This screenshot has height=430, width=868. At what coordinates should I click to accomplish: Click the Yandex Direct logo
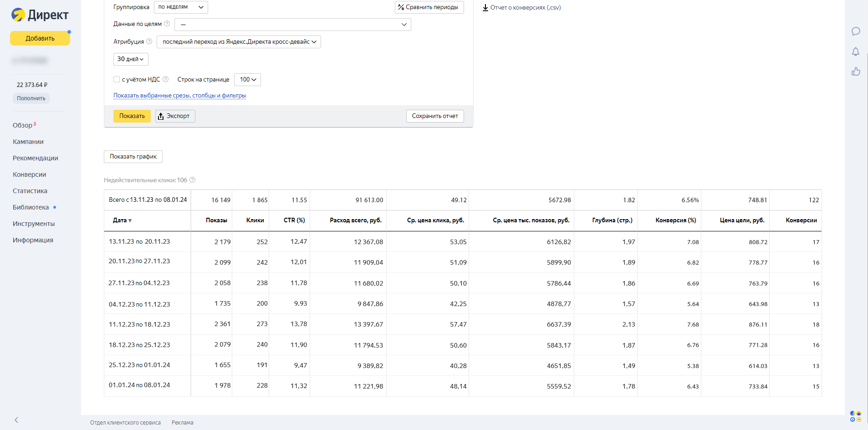pyautogui.click(x=40, y=15)
